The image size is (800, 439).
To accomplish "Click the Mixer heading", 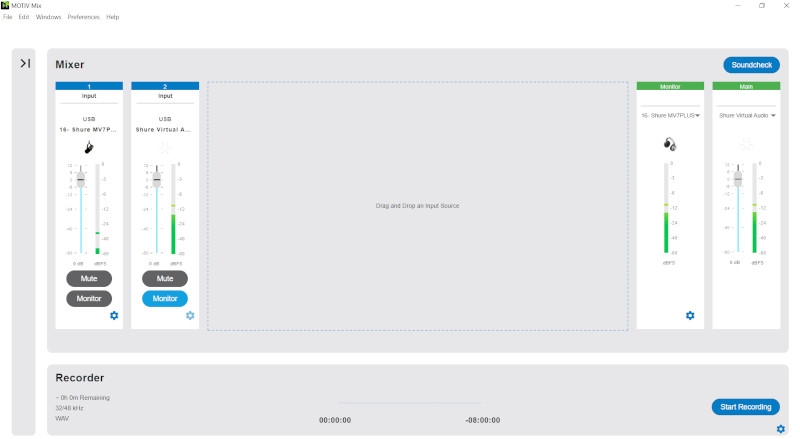I will click(x=70, y=64).
